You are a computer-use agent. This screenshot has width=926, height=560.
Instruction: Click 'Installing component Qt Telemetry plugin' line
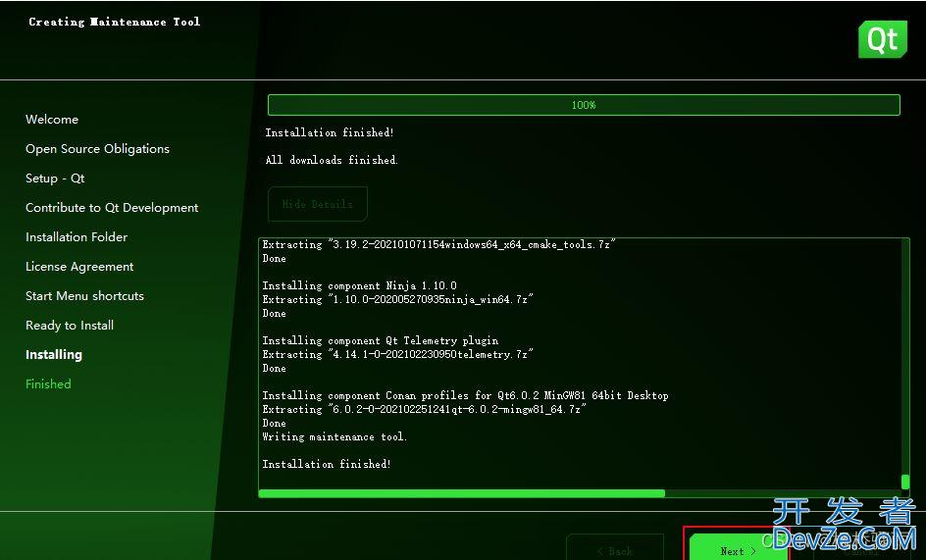[x=381, y=340]
